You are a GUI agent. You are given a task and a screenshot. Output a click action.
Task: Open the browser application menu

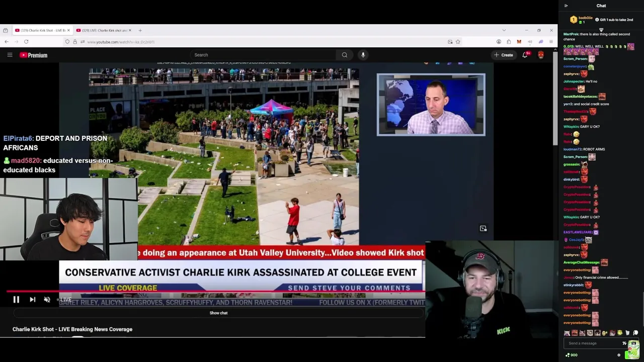click(x=551, y=42)
